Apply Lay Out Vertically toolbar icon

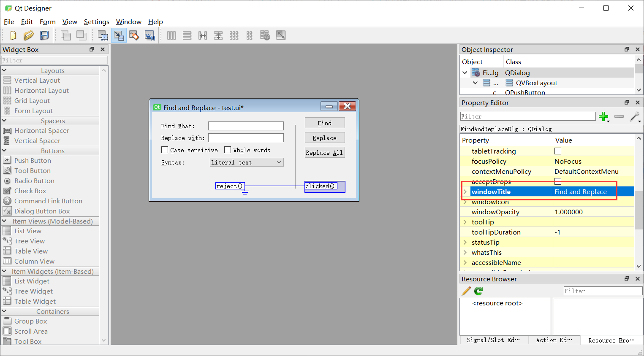coord(187,35)
